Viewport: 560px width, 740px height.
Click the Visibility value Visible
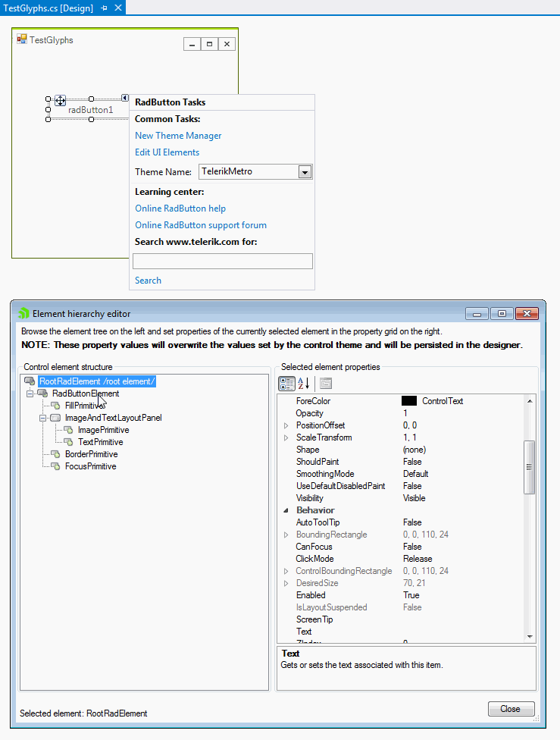point(415,498)
